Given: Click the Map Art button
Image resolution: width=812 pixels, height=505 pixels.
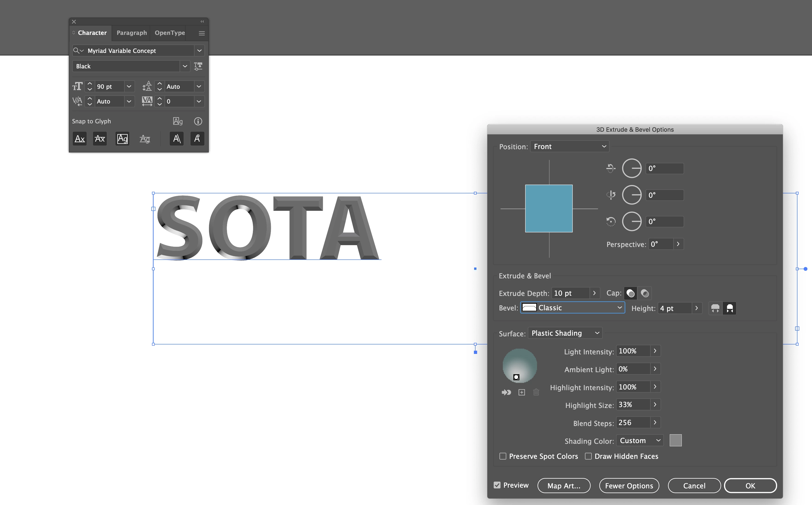Looking at the screenshot, I should (x=564, y=486).
